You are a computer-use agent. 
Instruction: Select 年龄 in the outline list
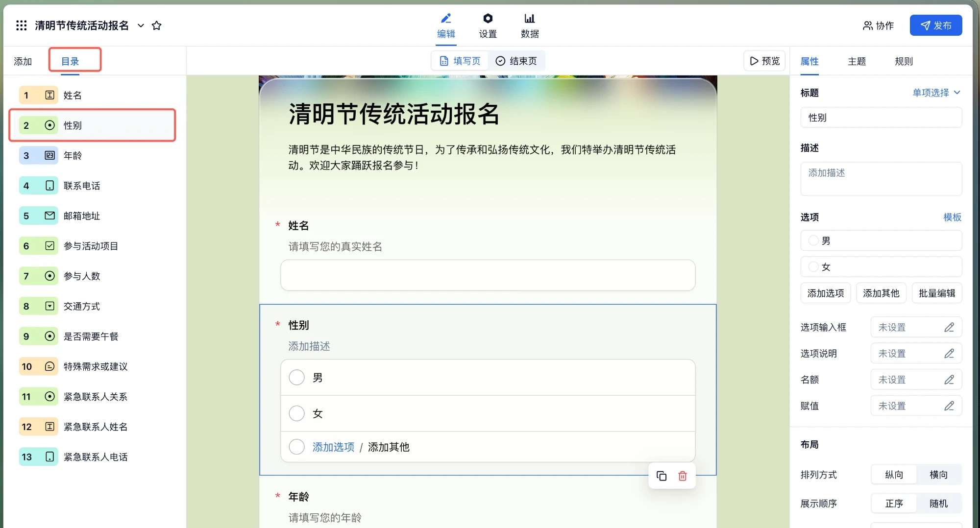92,155
